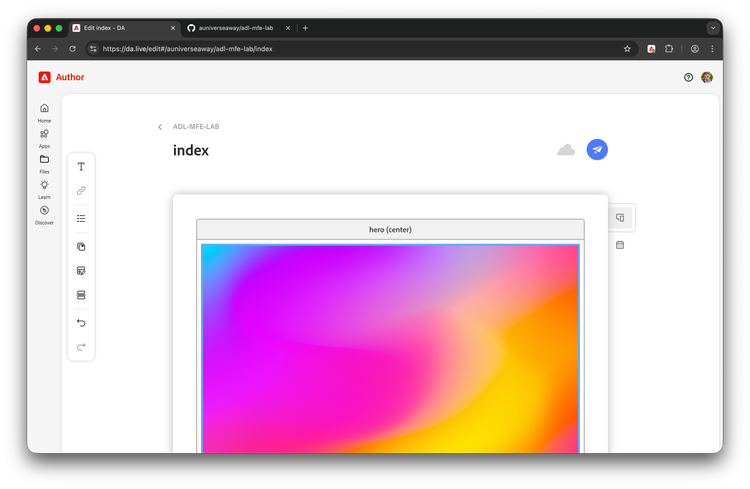This screenshot has width=750, height=489.
Task: Click the grey cloud sync icon
Action: (x=566, y=150)
